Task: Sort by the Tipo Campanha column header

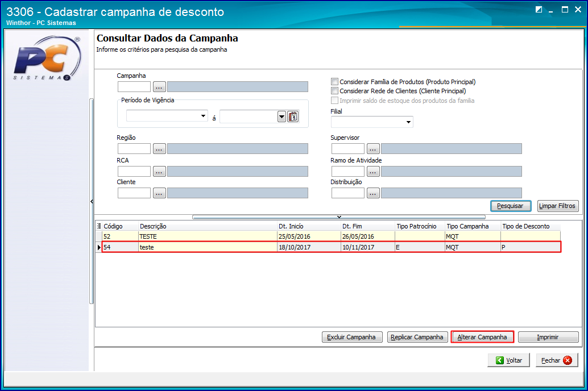Action: [473, 226]
